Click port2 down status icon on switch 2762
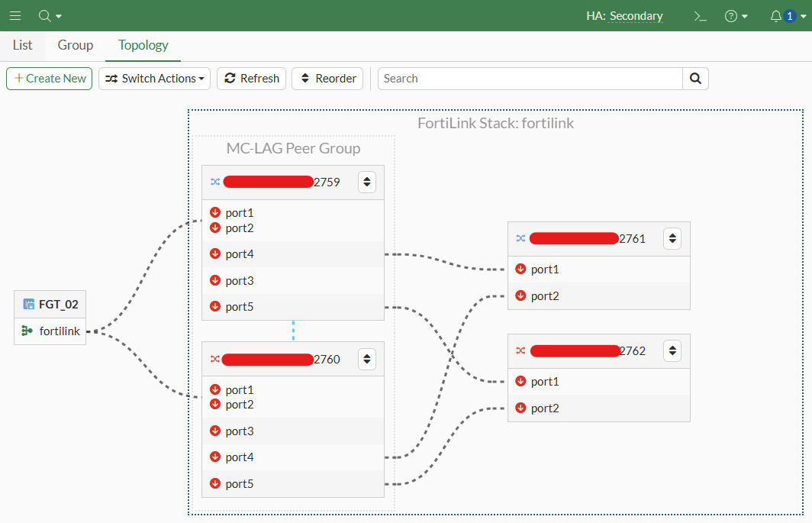Viewport: 812px width, 523px height. [521, 408]
